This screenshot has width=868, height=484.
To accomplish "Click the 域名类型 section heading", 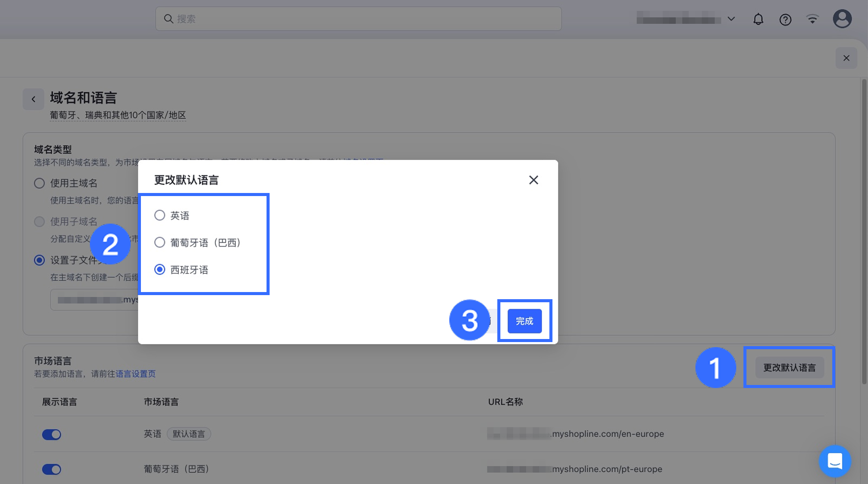I will pyautogui.click(x=53, y=150).
